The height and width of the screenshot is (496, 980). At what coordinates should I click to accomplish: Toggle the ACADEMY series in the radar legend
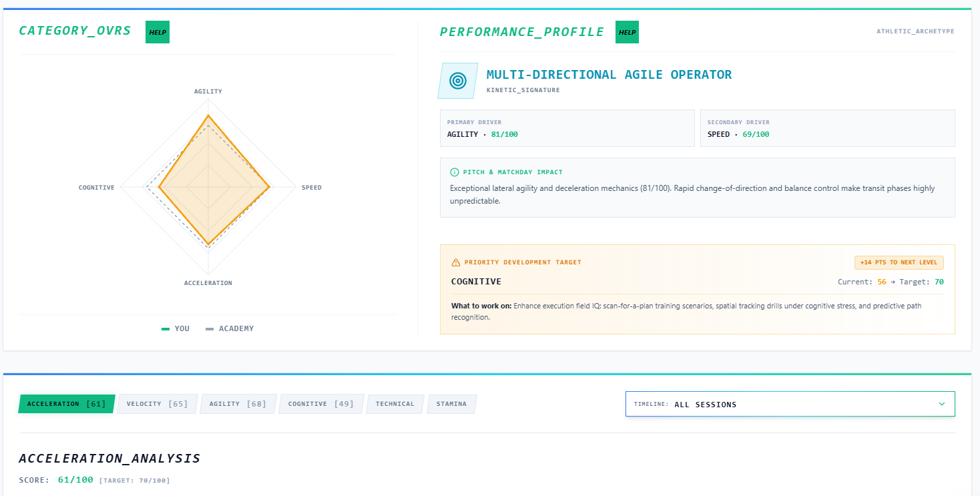(230, 328)
